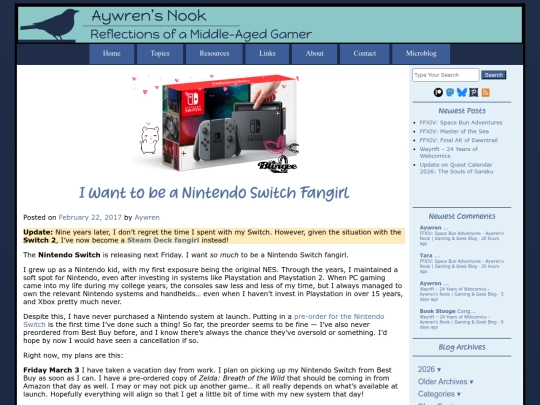Open the orange RSS feed icon
Screen dimensions: 540x405
pyautogui.click(x=486, y=92)
